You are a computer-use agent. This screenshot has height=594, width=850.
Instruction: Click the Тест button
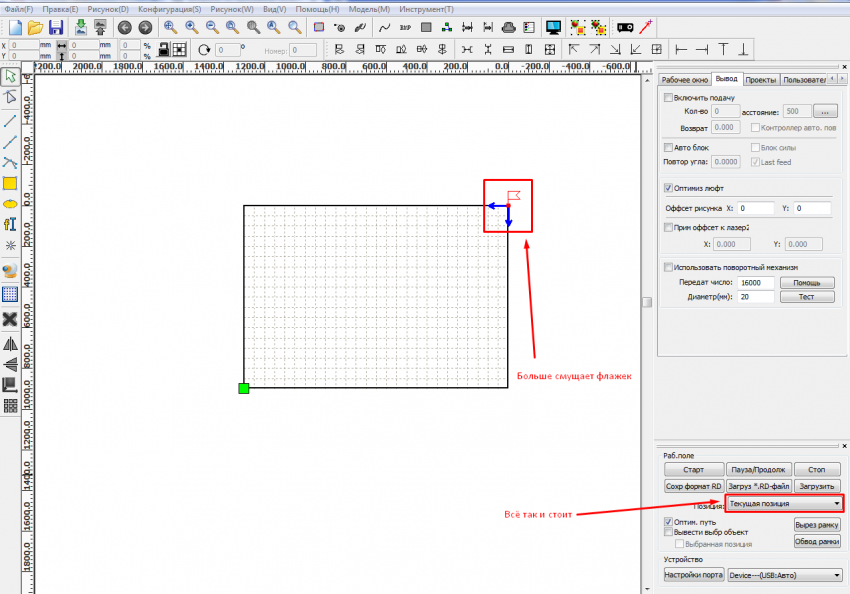(x=806, y=297)
